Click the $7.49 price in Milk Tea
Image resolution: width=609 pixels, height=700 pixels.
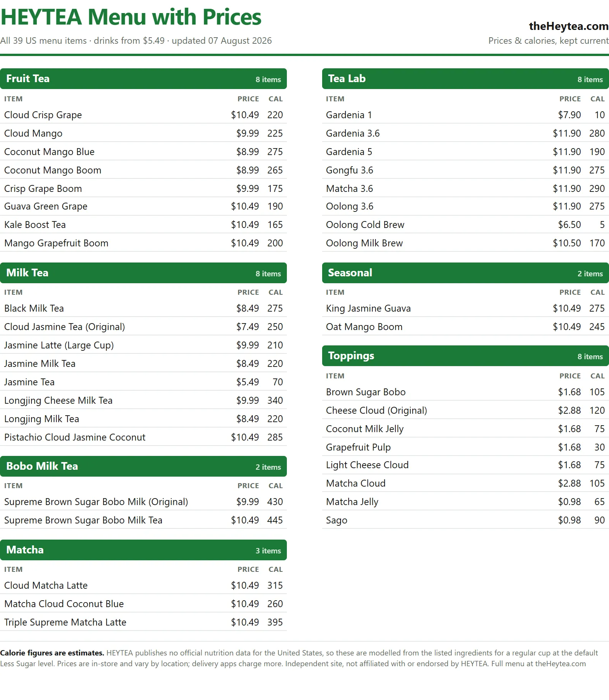click(248, 327)
